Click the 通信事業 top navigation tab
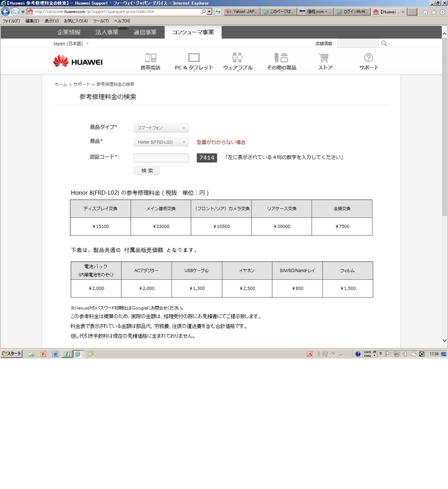448x489 pixels. click(x=145, y=32)
